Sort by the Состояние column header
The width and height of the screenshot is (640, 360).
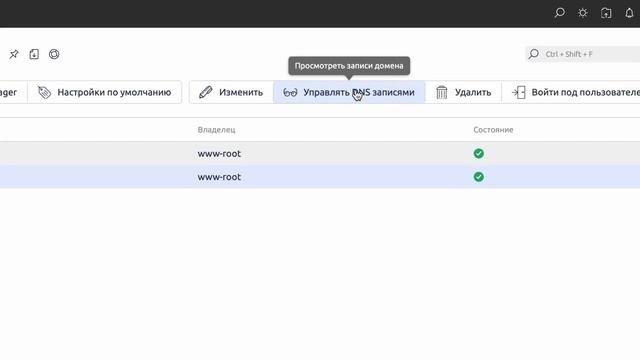(493, 130)
